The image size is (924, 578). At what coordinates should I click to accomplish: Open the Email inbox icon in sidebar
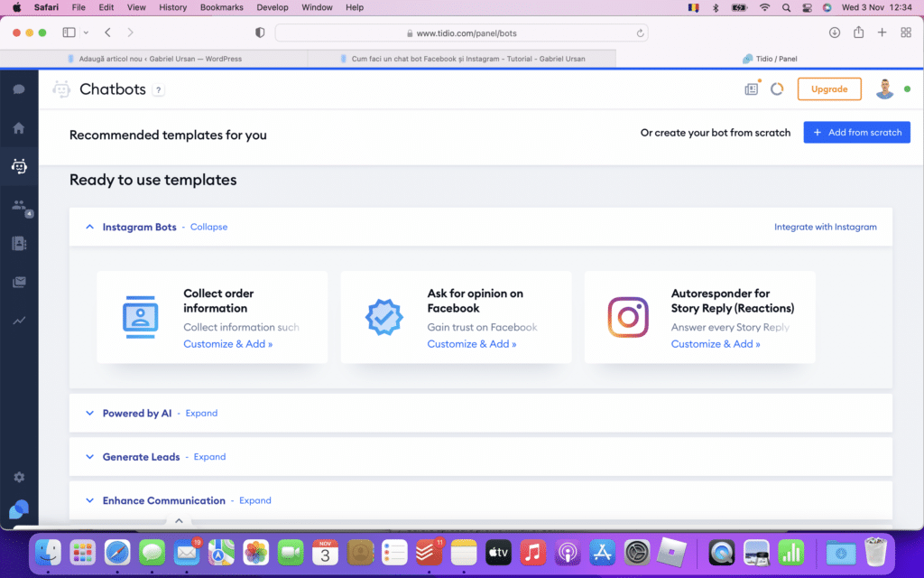(x=19, y=282)
